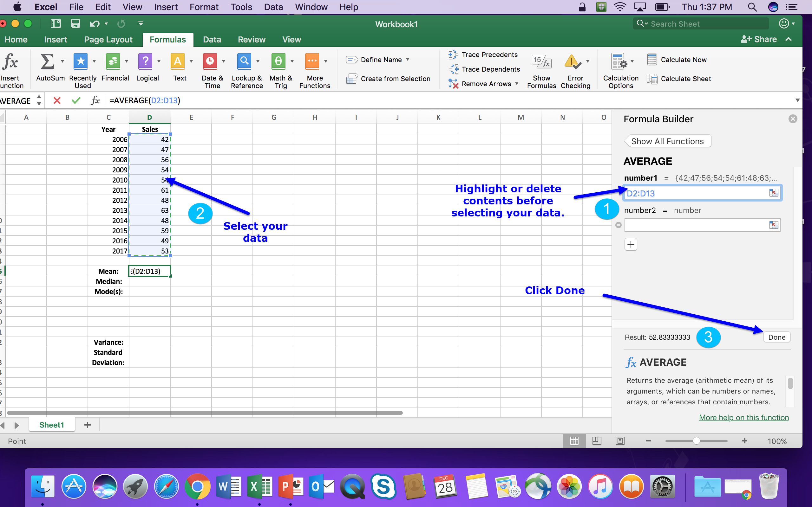The image size is (812, 507).
Task: Click the AutoSum sigma icon
Action: coord(47,62)
